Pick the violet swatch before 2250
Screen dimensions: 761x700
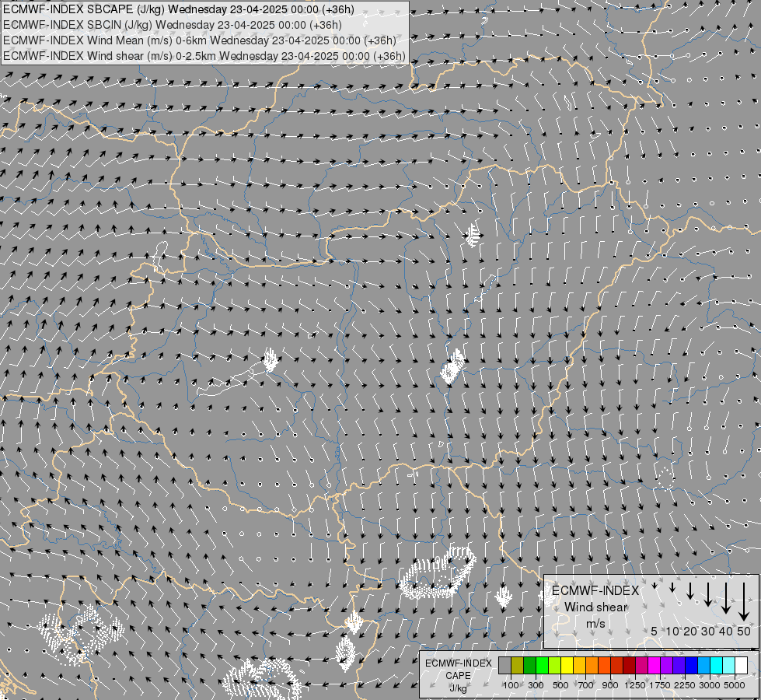click(x=679, y=665)
